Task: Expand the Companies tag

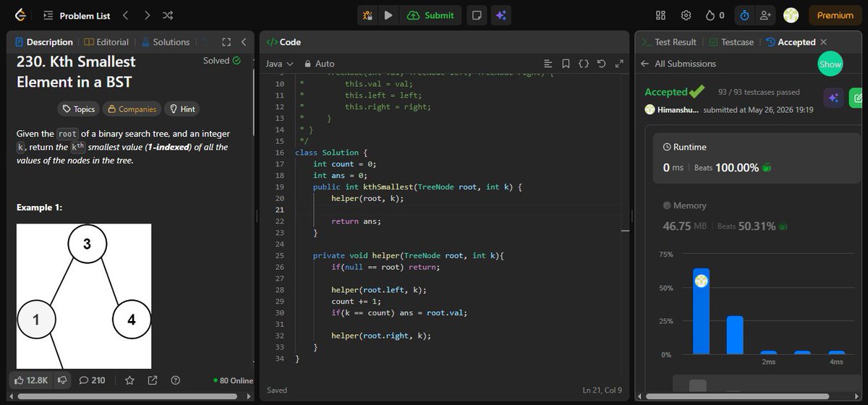Action: [x=132, y=109]
